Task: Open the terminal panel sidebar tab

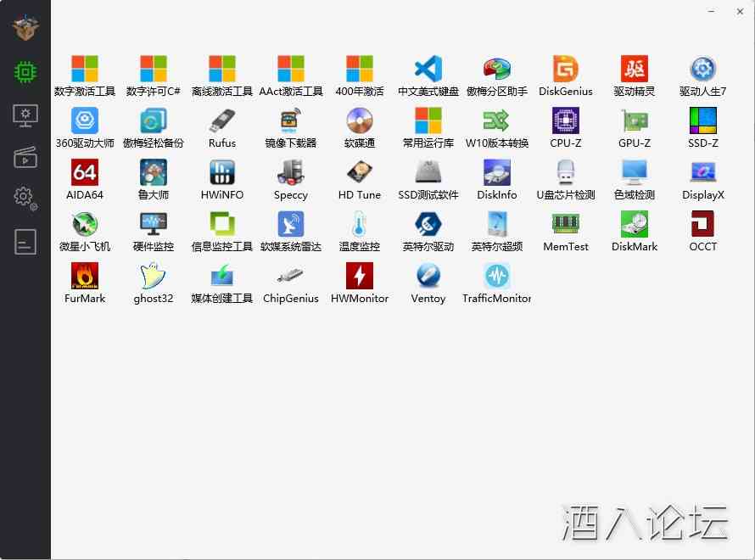Action: [x=25, y=242]
